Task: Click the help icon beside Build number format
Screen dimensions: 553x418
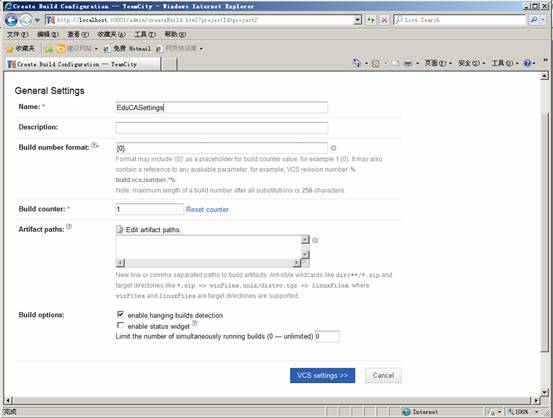Action: coord(94,145)
